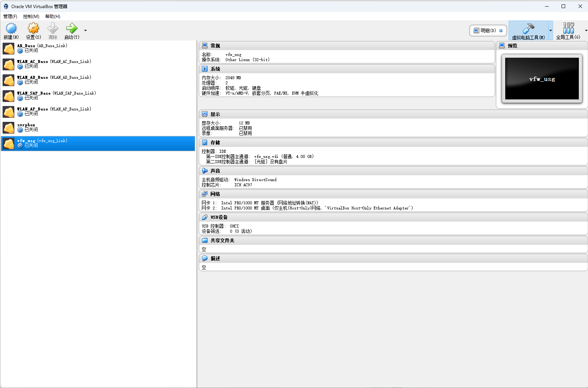This screenshot has width=588, height=388.
Task: Open Machine Tools (虚拟电脑工具) hammer icon
Action: coord(528,28)
